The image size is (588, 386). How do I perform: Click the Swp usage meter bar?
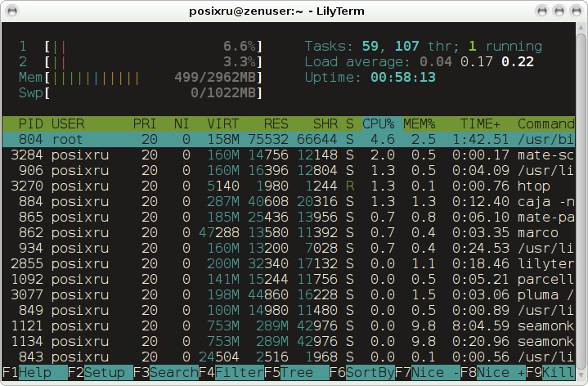tap(154, 93)
